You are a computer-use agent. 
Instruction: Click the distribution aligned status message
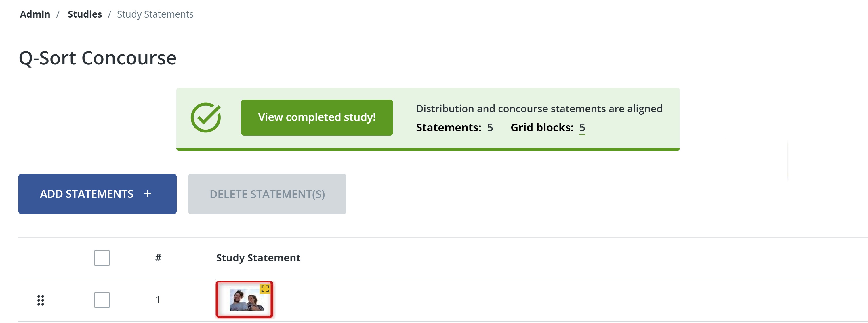(x=539, y=109)
